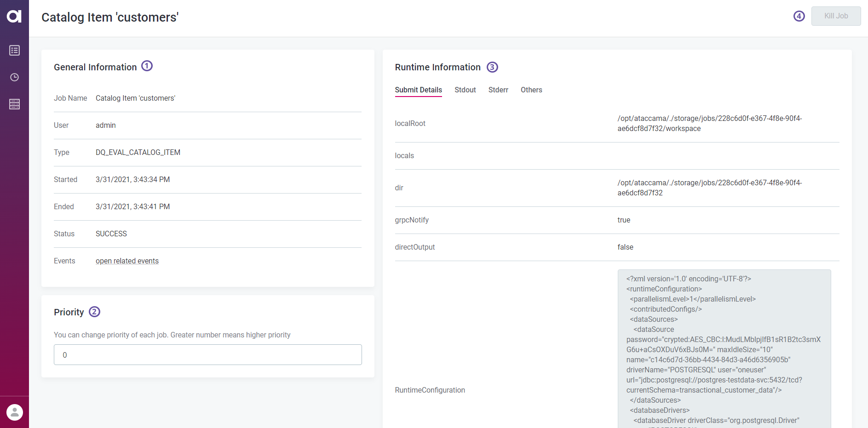Click the SUCCESS status value
The height and width of the screenshot is (428, 868).
click(x=111, y=234)
